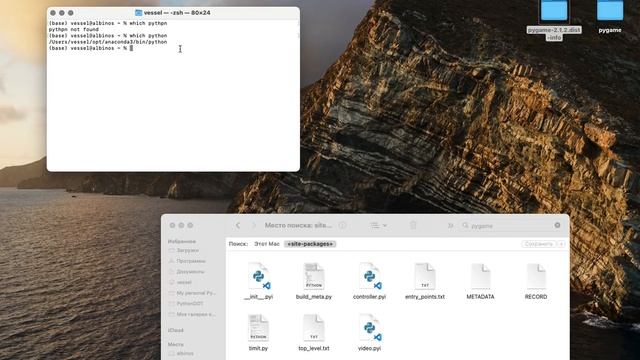Screen dimensions: 640x360
Task: Click the info icon next to Finder title
Action: [342, 225]
